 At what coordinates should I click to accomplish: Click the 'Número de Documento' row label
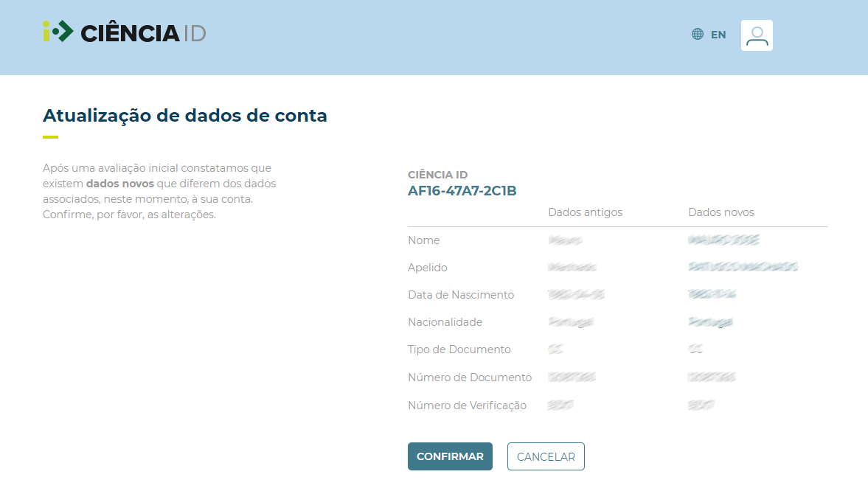tap(470, 378)
